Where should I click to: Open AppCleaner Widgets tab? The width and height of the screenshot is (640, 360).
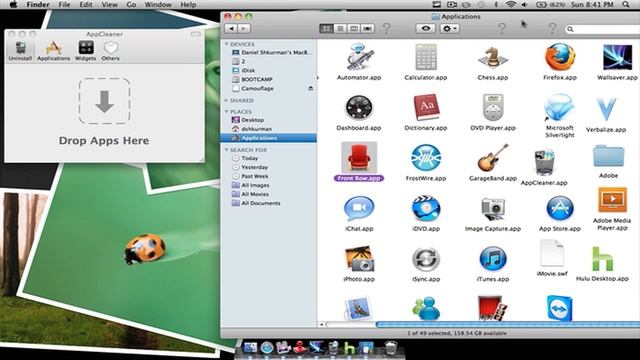point(86,51)
